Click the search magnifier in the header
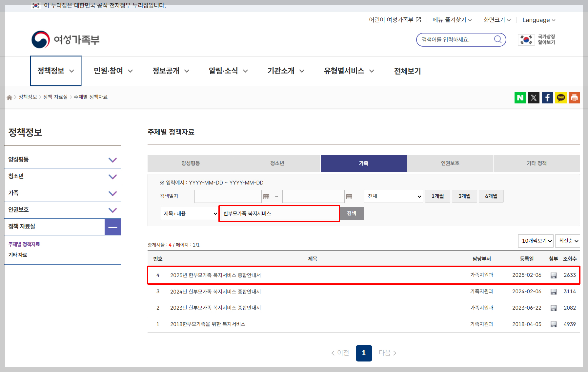The width and height of the screenshot is (588, 372). (498, 39)
